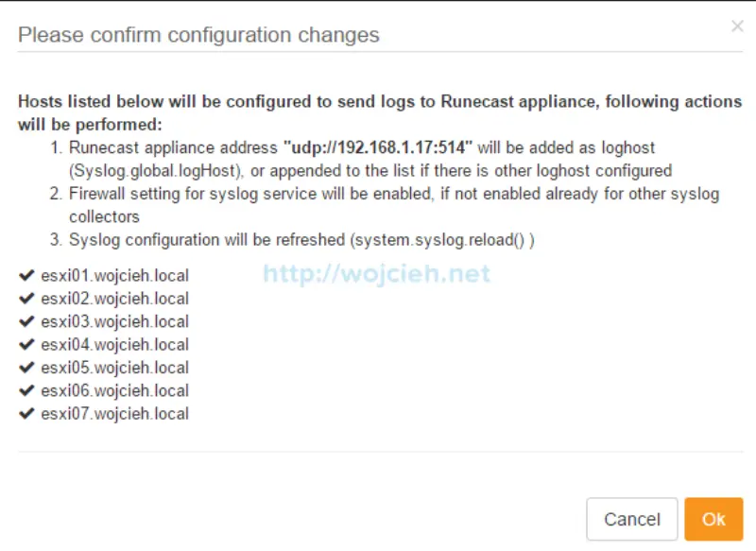Click the "Please confirm configuration changes" title
The image size is (756, 551).
tap(198, 36)
